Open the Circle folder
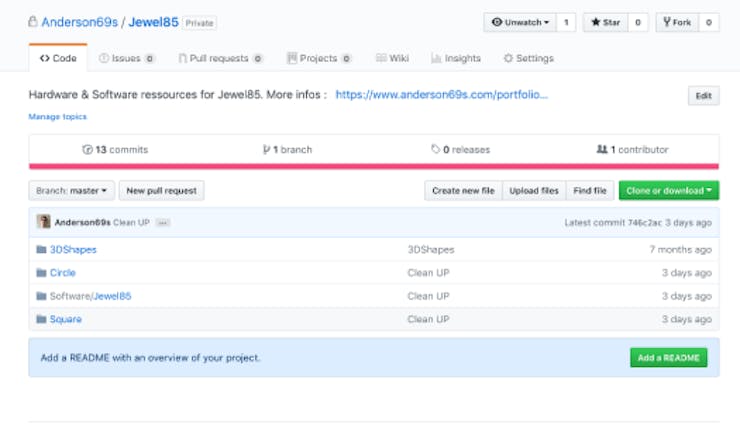This screenshot has width=740, height=438. coord(63,273)
